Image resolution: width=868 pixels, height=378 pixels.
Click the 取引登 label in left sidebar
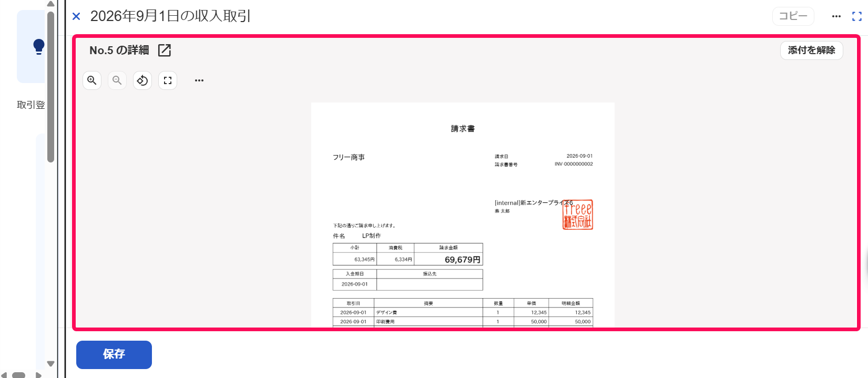tap(31, 105)
